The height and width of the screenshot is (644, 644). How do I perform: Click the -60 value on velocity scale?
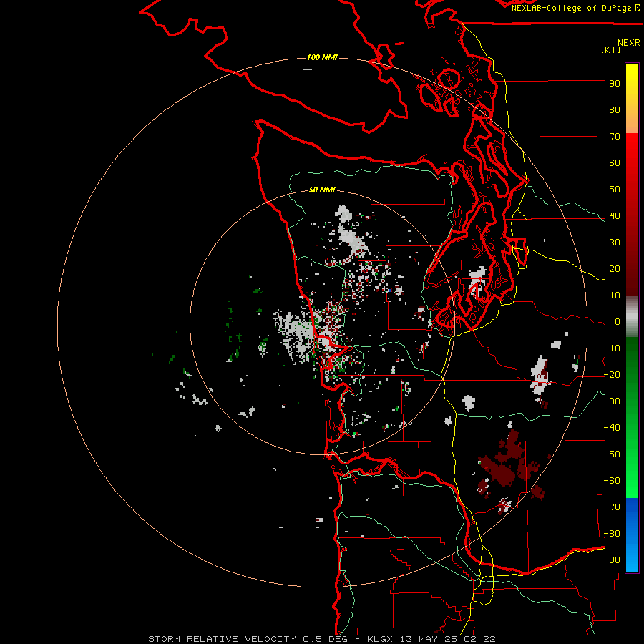(x=612, y=481)
